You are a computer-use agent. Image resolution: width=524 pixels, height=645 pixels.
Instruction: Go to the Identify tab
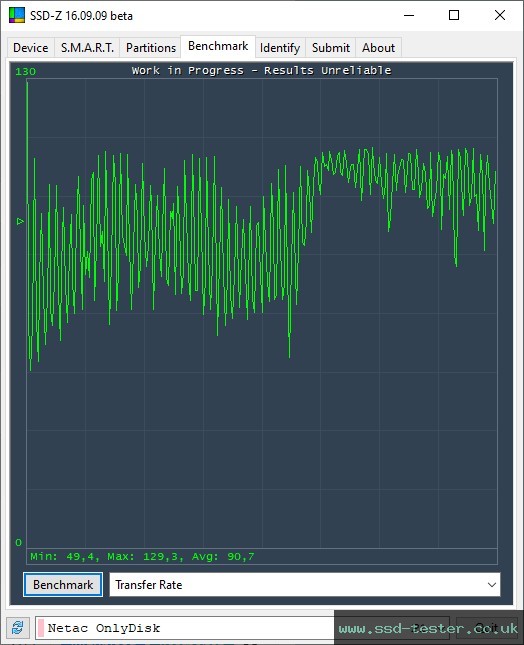280,48
